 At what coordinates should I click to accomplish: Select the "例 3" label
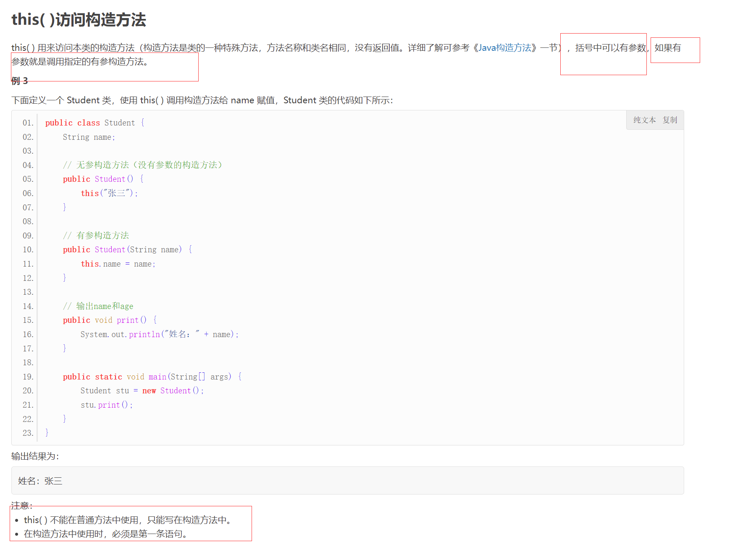pos(20,81)
